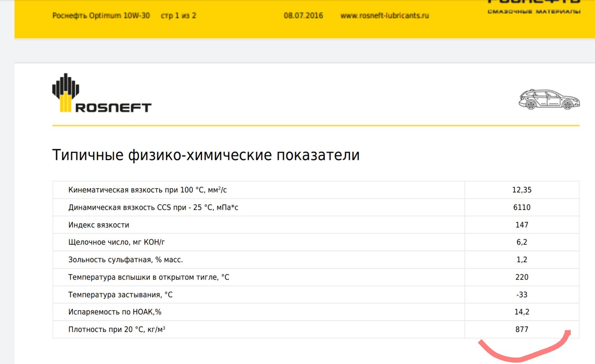Select the density value 877
The image size is (595, 364).
click(522, 329)
